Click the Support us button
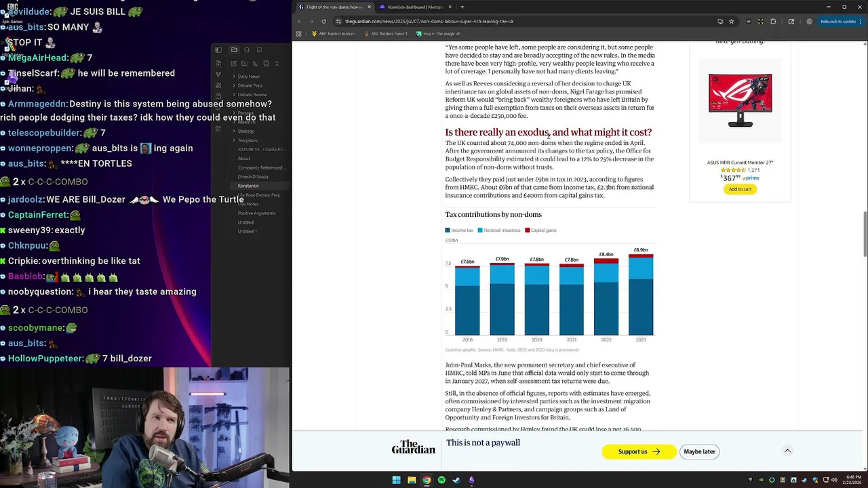Image resolution: width=868 pixels, height=488 pixels. [x=639, y=451]
